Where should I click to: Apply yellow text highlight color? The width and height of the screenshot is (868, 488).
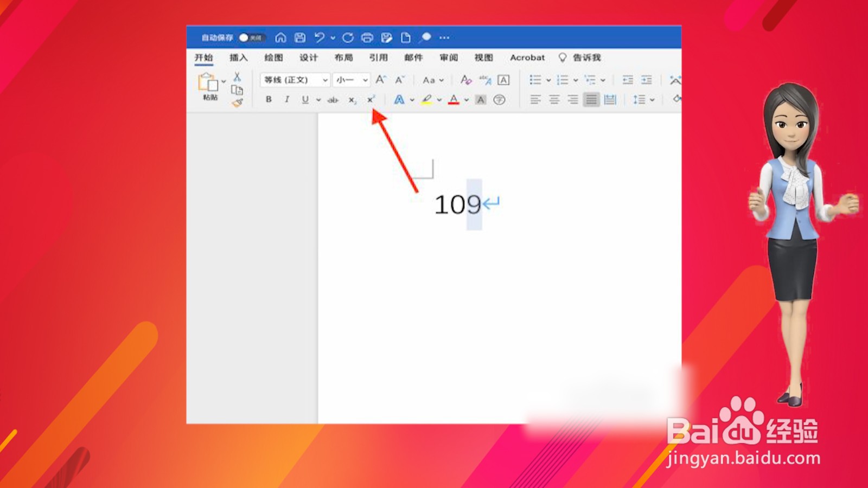pos(427,100)
